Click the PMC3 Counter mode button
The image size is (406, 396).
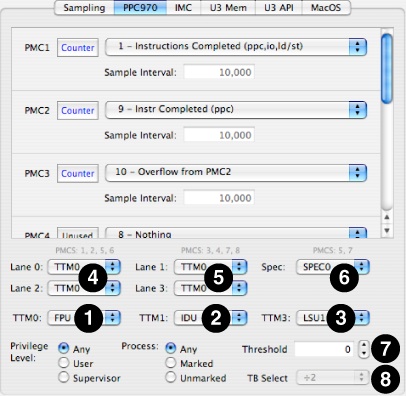(x=78, y=173)
